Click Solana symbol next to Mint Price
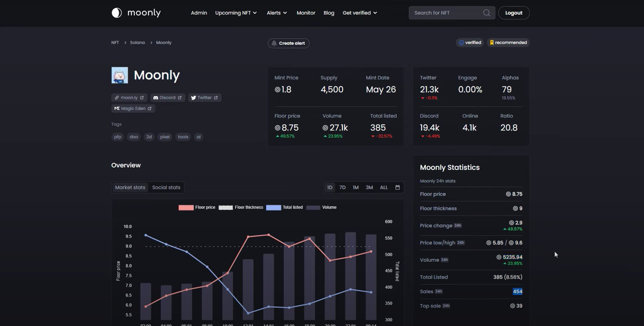Viewport: 644px width, 326px height. point(277,90)
